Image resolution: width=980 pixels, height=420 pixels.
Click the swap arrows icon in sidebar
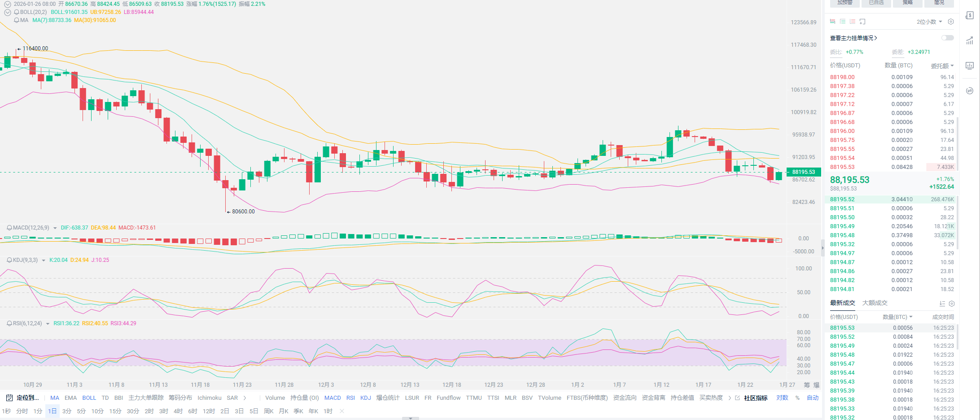970,91
